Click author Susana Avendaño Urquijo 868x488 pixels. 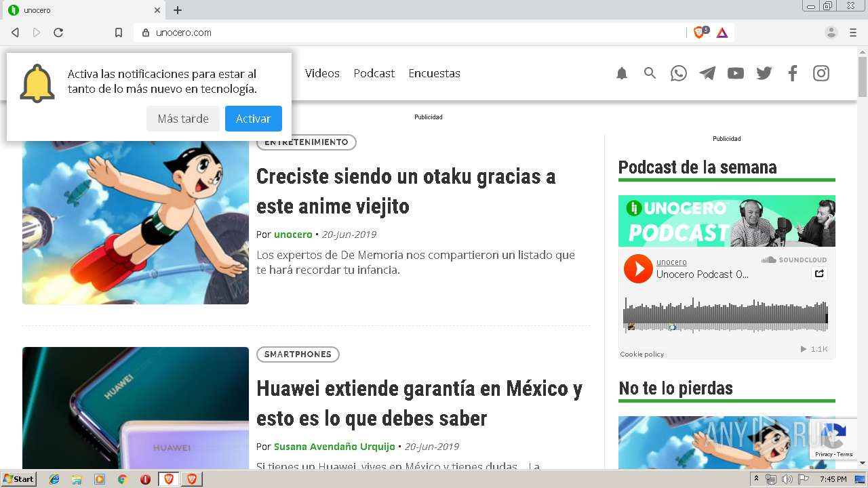pyautogui.click(x=334, y=447)
